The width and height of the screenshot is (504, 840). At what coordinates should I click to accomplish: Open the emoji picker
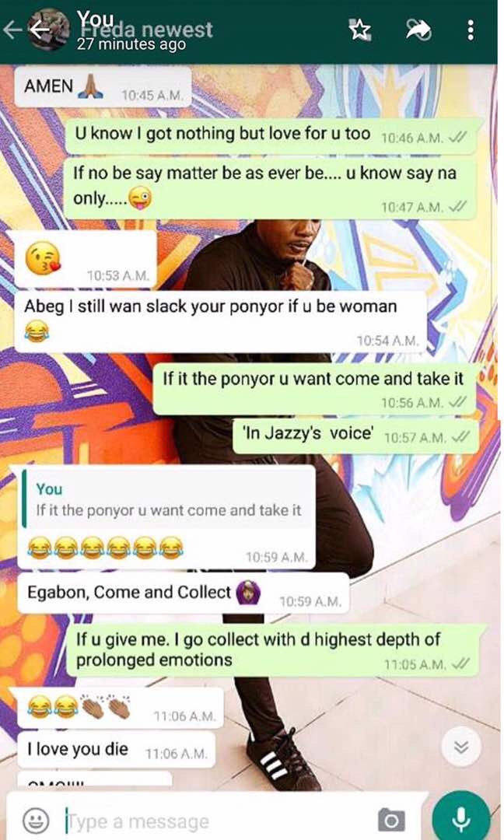(37, 821)
